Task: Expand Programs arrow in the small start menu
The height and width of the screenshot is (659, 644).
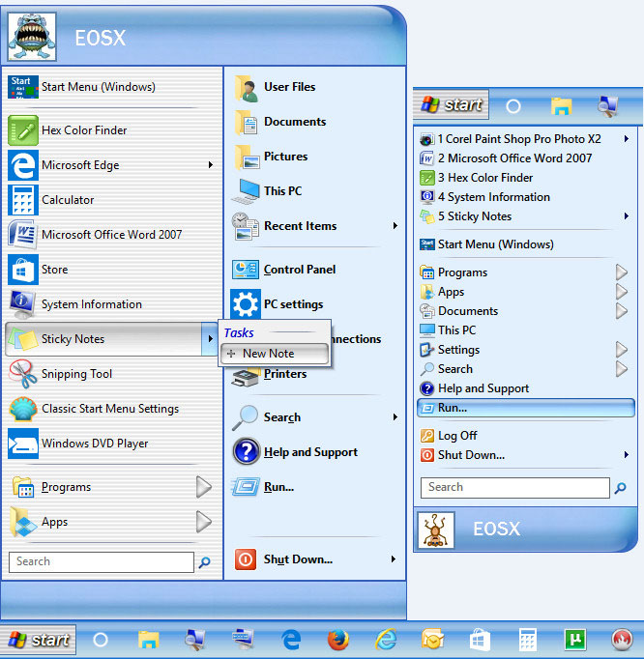Action: tap(622, 272)
